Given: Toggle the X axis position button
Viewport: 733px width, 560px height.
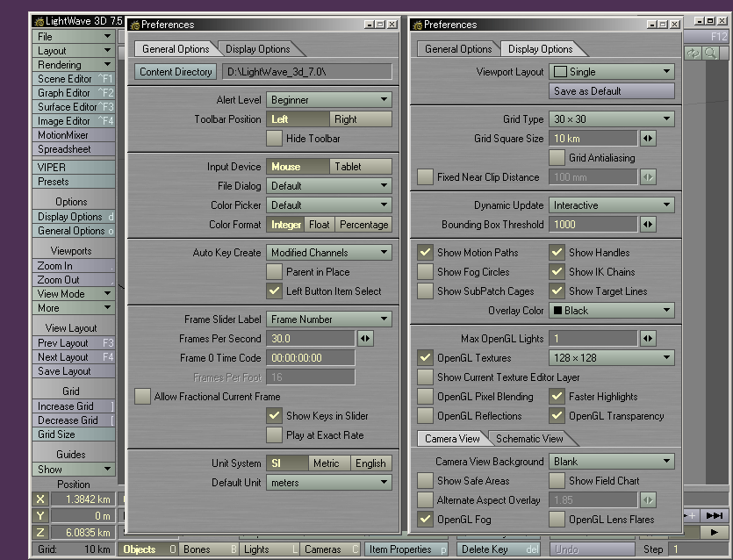Looking at the screenshot, I should 40,499.
